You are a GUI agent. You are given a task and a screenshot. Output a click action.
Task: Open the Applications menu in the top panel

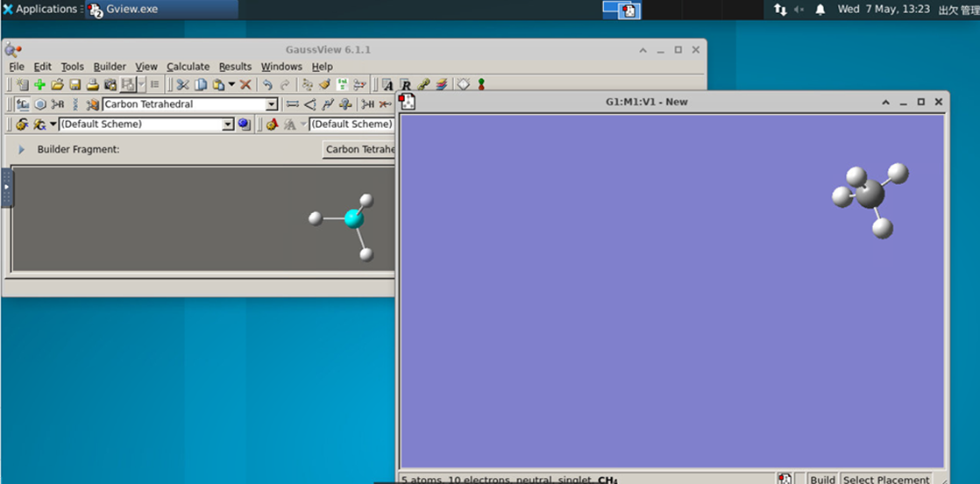(x=40, y=10)
